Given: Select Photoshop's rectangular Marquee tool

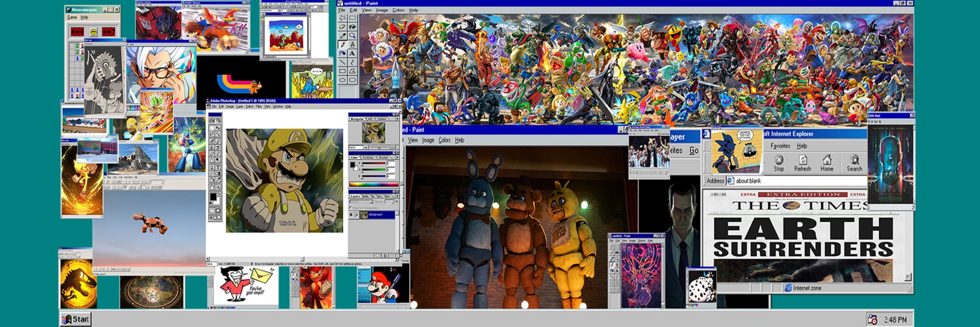Looking at the screenshot, I should pyautogui.click(x=212, y=128).
